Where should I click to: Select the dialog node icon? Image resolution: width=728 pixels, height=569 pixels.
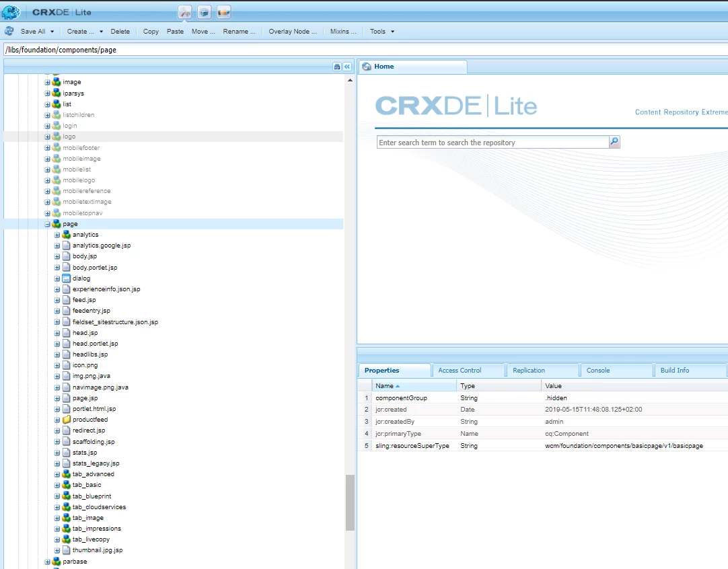tap(67, 278)
